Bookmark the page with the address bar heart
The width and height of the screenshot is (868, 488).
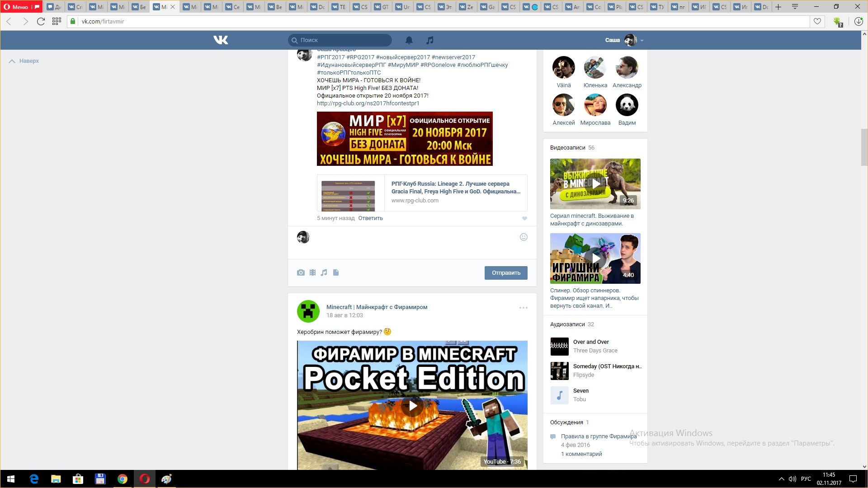pyautogui.click(x=817, y=21)
